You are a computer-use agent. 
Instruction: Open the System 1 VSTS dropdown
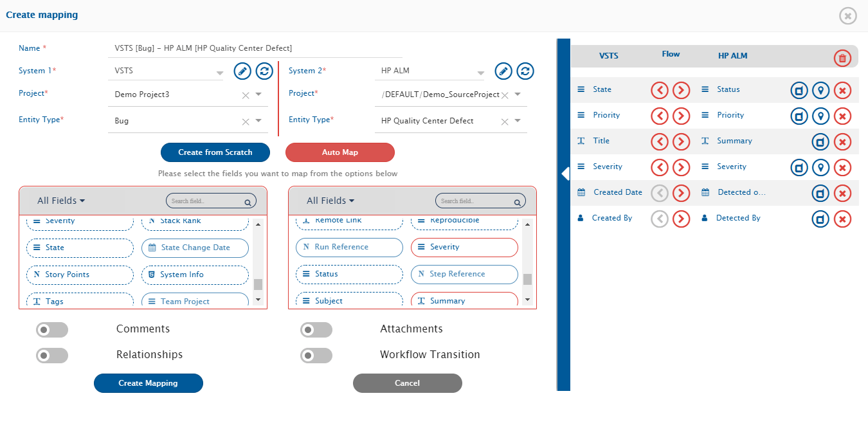pyautogui.click(x=219, y=72)
